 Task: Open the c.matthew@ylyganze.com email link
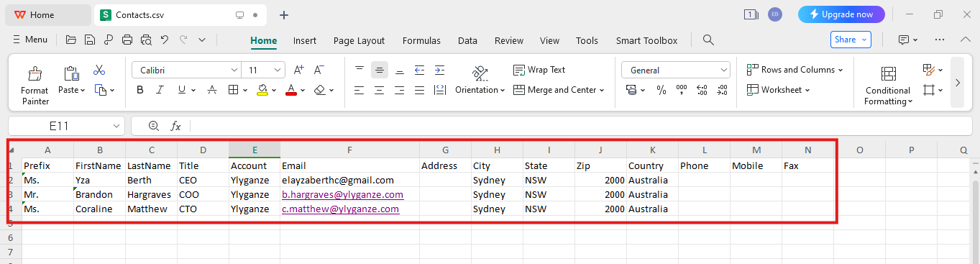pos(340,209)
